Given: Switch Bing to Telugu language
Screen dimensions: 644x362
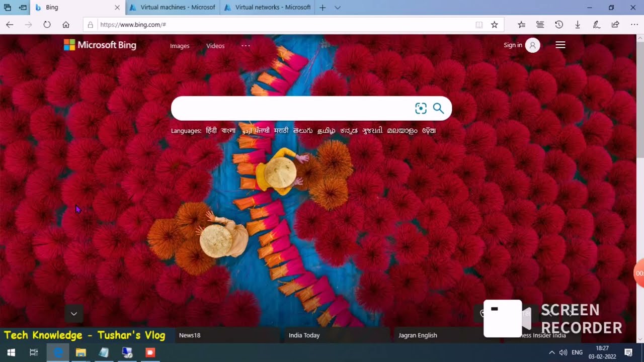Looking at the screenshot, I should [303, 131].
